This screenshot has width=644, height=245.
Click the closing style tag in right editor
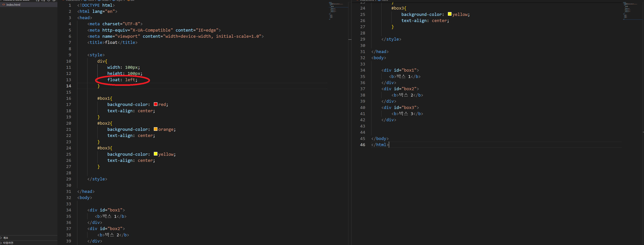(391, 39)
